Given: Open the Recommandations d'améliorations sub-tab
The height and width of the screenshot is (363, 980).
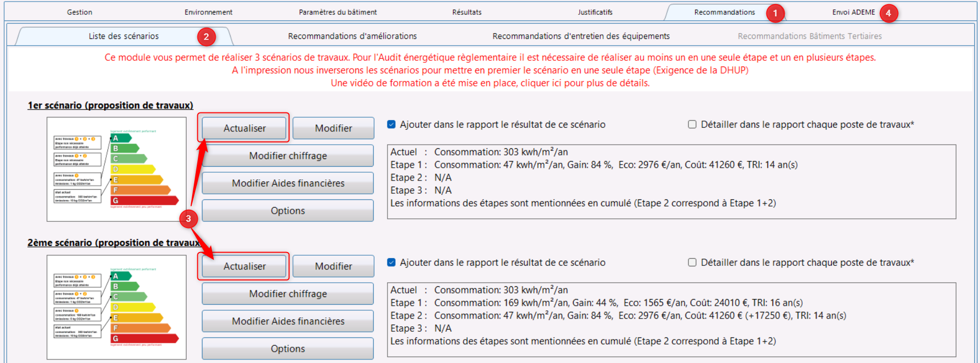Looking at the screenshot, I should pos(352,36).
